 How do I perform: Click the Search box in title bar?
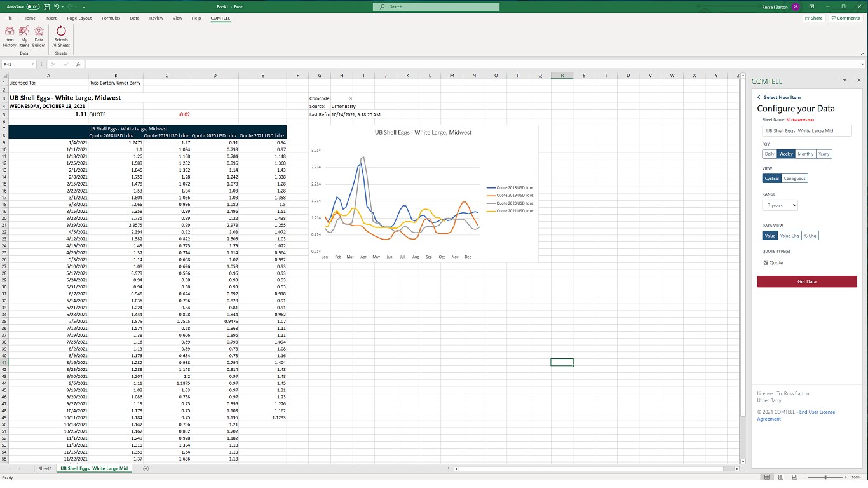436,6
